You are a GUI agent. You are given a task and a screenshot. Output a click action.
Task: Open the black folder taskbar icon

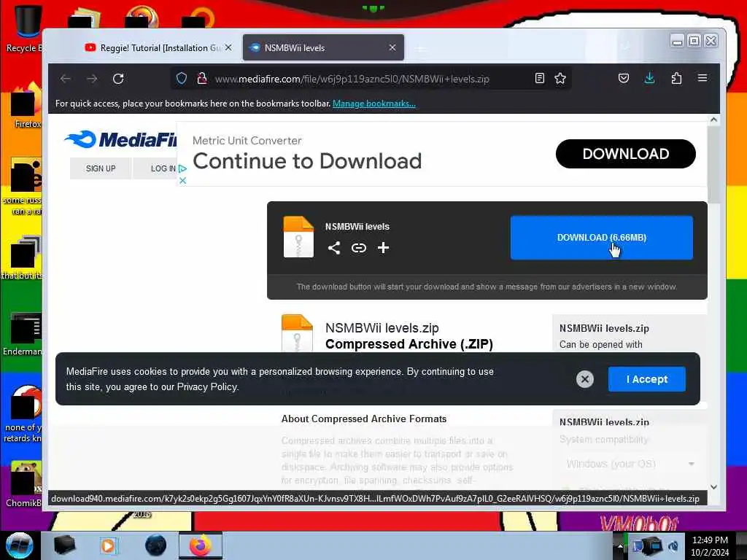pos(64,545)
